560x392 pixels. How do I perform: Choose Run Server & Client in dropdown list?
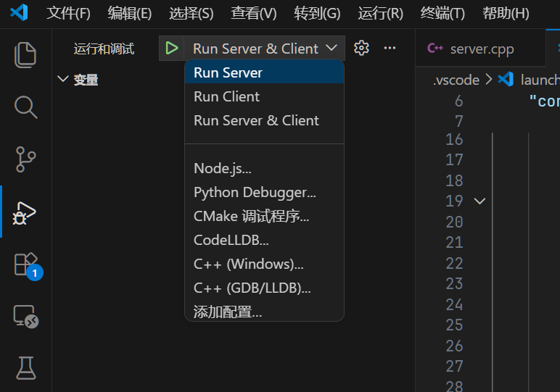pyautogui.click(x=264, y=120)
